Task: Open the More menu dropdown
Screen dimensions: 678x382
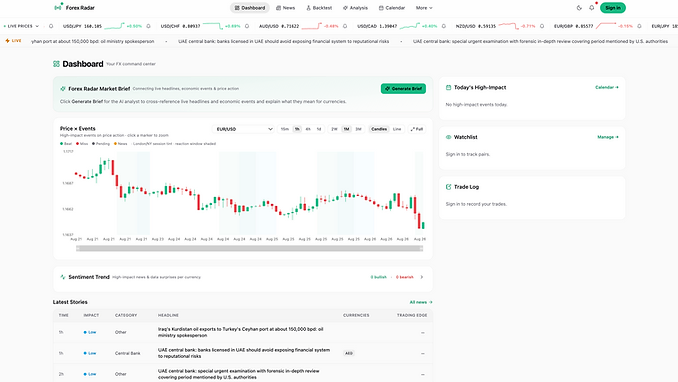Action: (424, 8)
